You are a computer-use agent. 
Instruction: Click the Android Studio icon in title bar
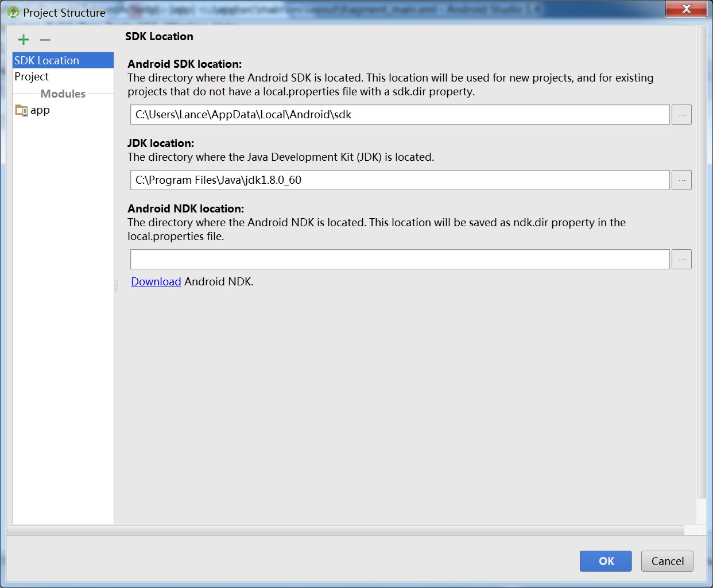tap(13, 12)
